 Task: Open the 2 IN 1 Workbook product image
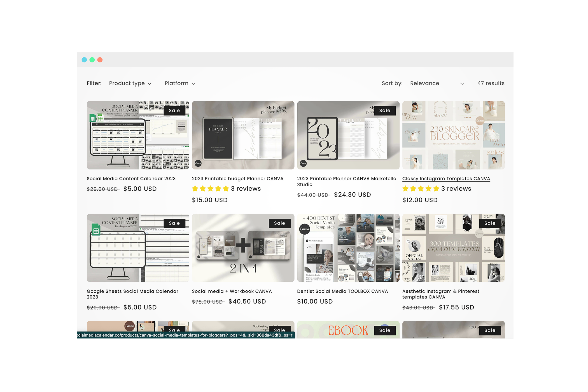coord(243,248)
